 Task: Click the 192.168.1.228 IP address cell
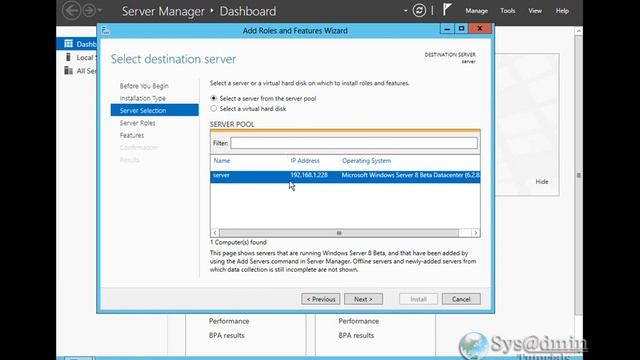tap(309, 175)
